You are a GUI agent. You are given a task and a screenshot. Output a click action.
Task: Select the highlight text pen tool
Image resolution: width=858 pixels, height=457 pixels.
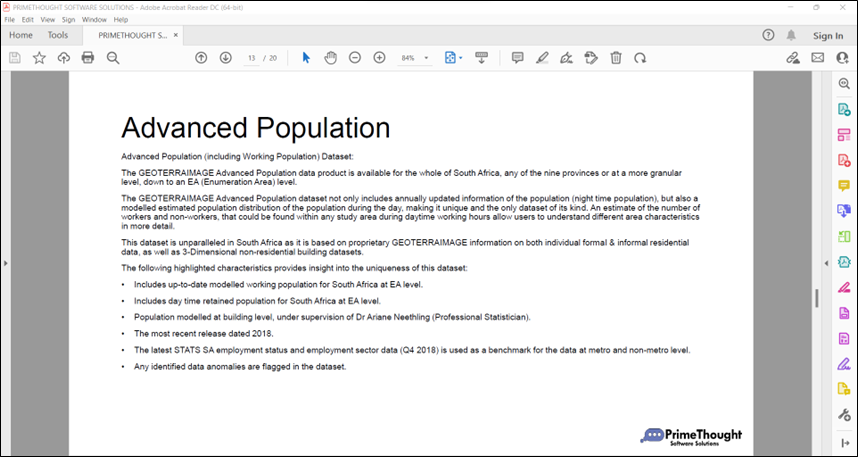point(542,58)
